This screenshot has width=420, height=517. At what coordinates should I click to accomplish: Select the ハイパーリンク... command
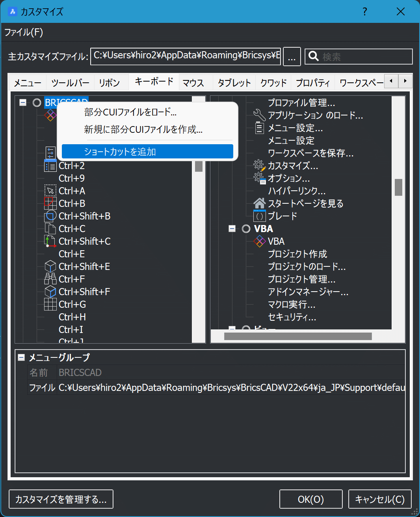[296, 191]
